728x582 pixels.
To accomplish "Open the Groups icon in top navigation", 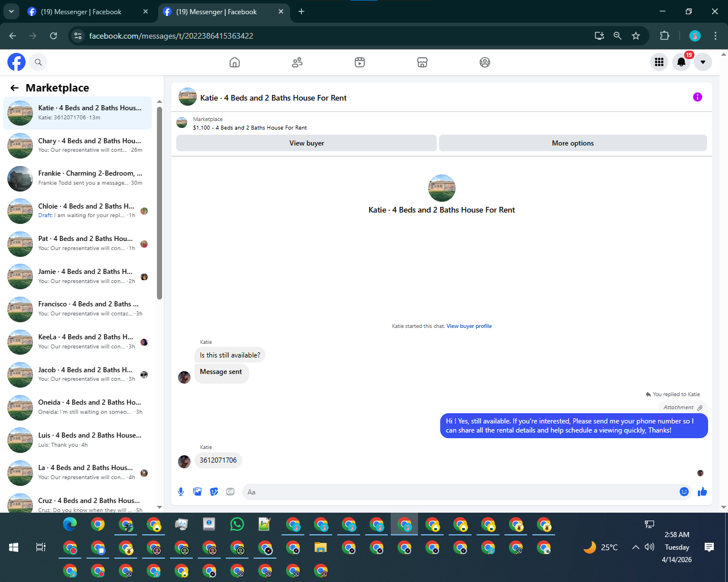I will click(485, 63).
